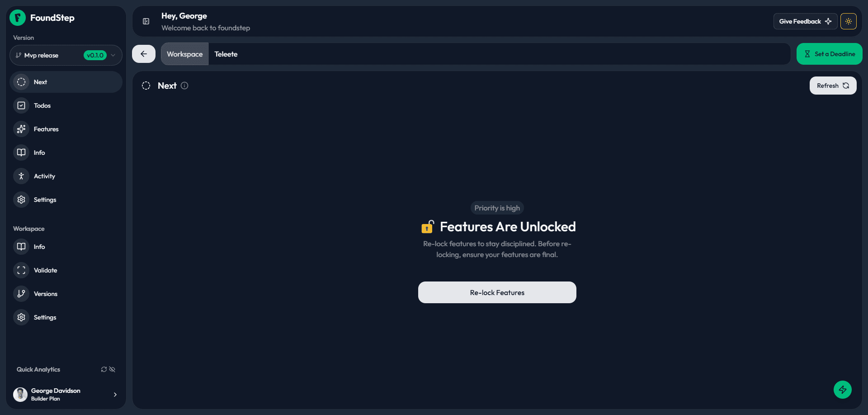Viewport: 868px width, 415px height.
Task: Select the Features icon in the sidebar
Action: 21,129
